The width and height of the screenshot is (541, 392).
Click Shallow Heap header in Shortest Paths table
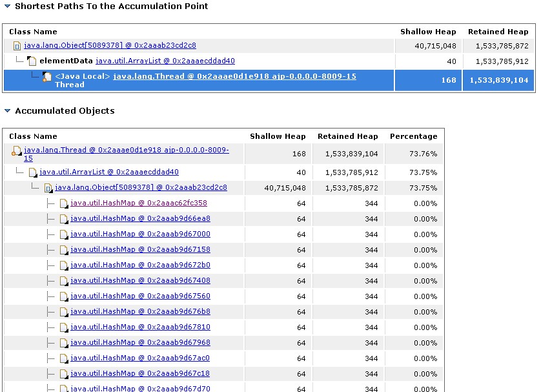[428, 32]
